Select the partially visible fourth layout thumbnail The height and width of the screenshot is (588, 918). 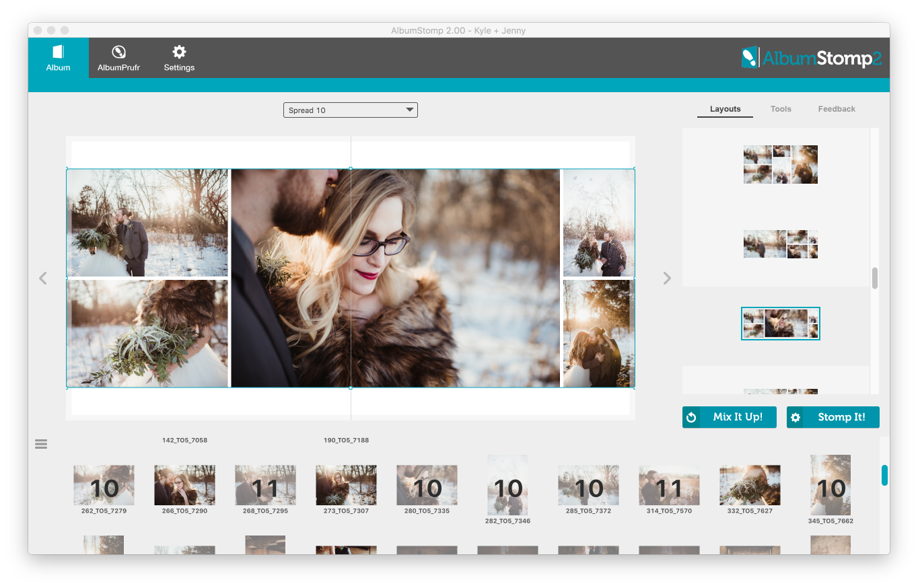[781, 392]
